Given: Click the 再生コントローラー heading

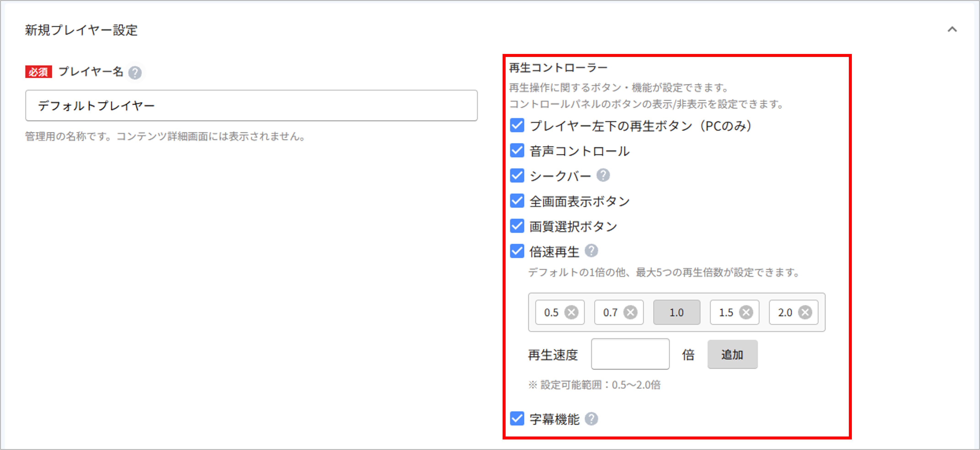Looking at the screenshot, I should pyautogui.click(x=558, y=68).
